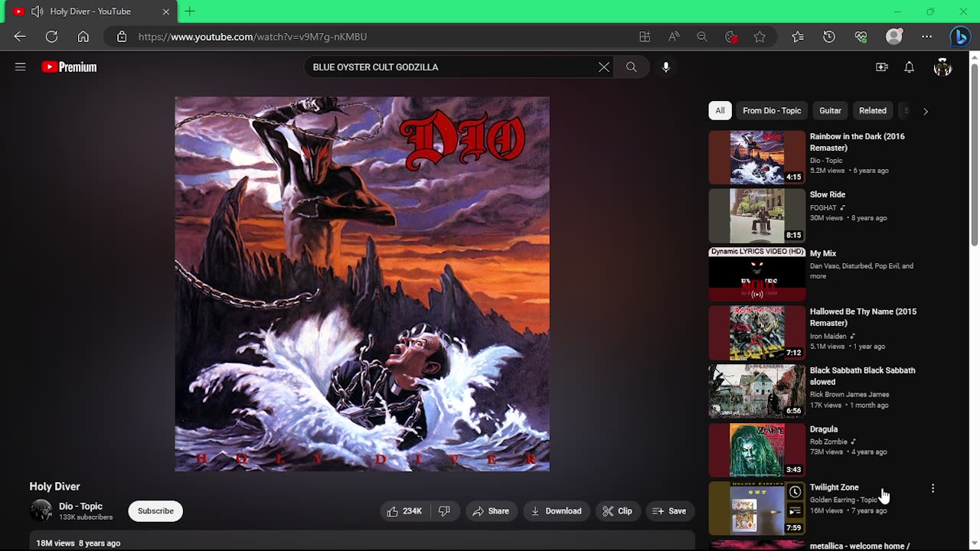Open browser essentials heart icon

[x=861, y=37]
